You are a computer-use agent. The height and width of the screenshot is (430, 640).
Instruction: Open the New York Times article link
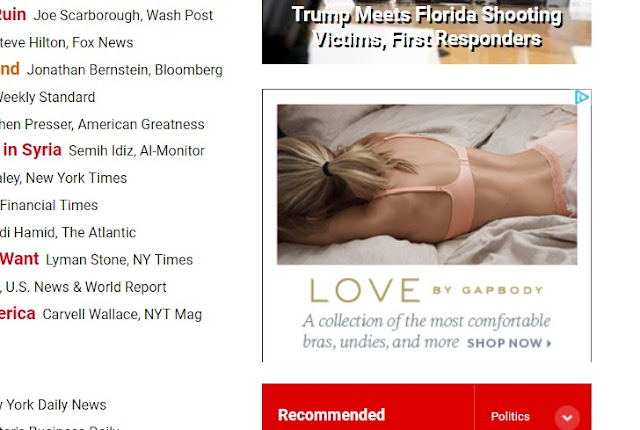pyautogui.click(x=63, y=178)
